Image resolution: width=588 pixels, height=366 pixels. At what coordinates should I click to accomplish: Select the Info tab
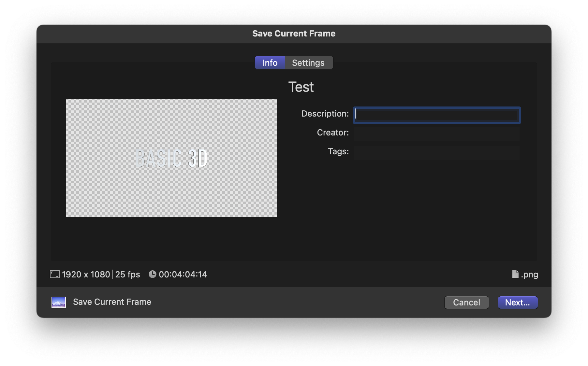coord(270,63)
